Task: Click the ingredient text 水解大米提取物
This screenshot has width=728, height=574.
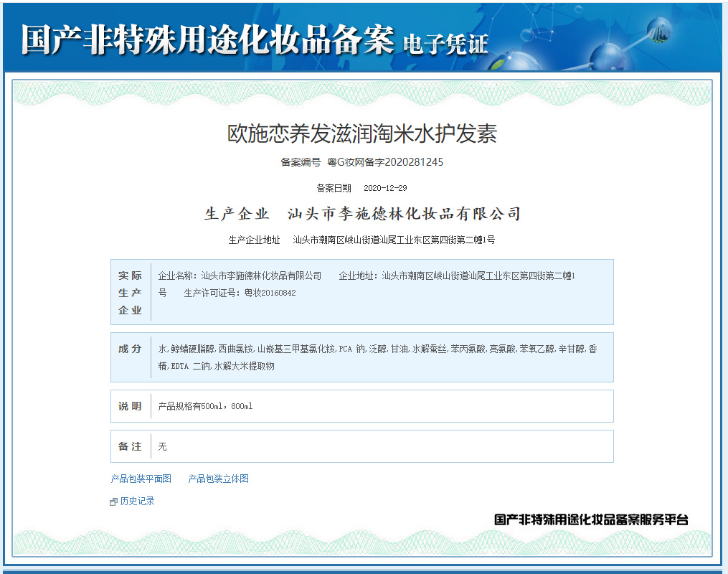Action: click(244, 366)
